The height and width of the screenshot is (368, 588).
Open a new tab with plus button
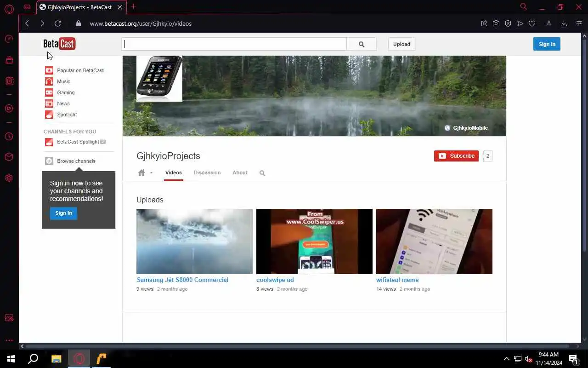[133, 6]
